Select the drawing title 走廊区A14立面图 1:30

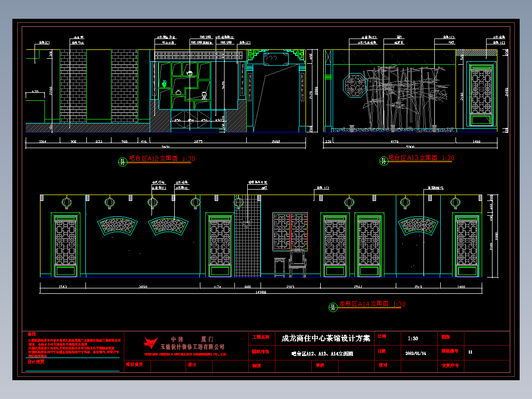pyautogui.click(x=372, y=304)
